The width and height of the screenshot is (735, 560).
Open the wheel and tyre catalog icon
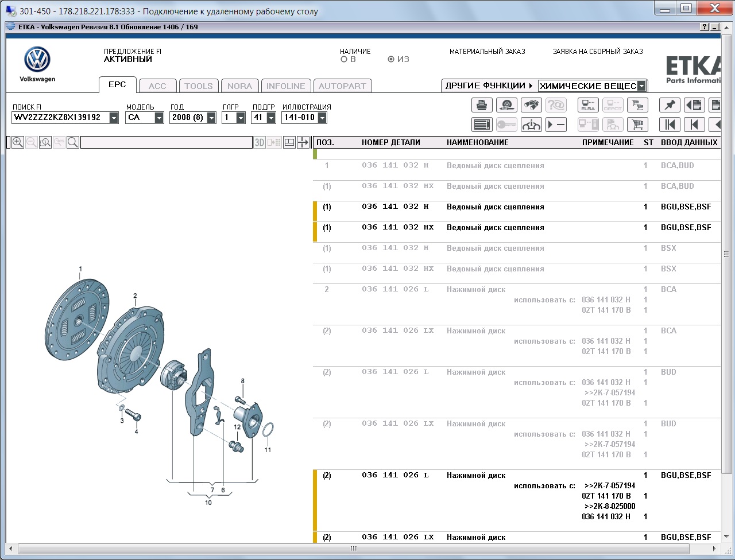pos(506,105)
